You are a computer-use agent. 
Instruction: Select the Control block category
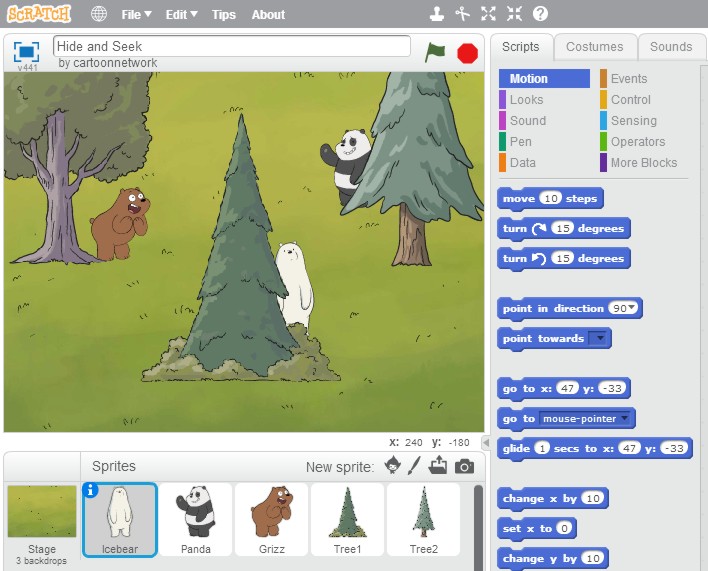click(631, 100)
